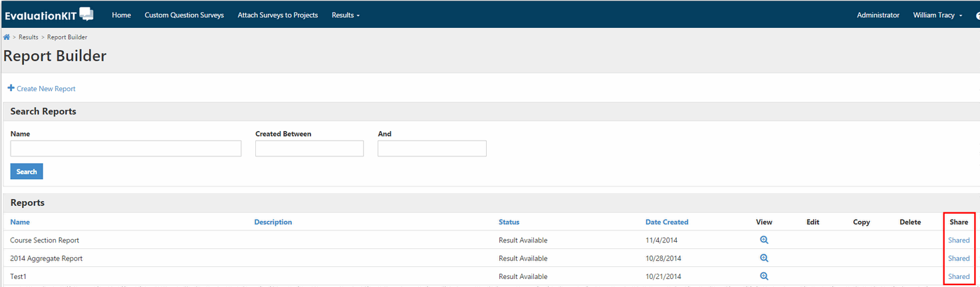This screenshot has height=287, width=980.
Task: Select the 2014 Aggregate Report name
Action: coord(47,258)
